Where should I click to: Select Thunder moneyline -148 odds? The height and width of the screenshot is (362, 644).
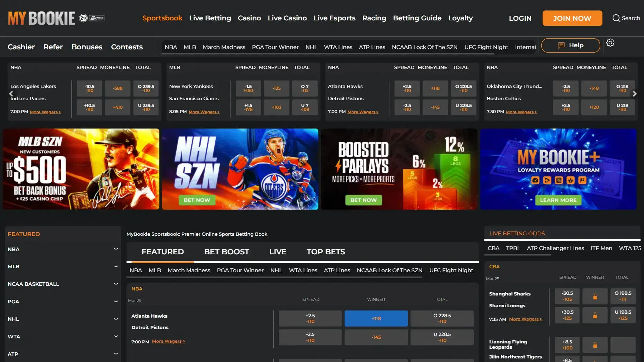click(x=594, y=88)
